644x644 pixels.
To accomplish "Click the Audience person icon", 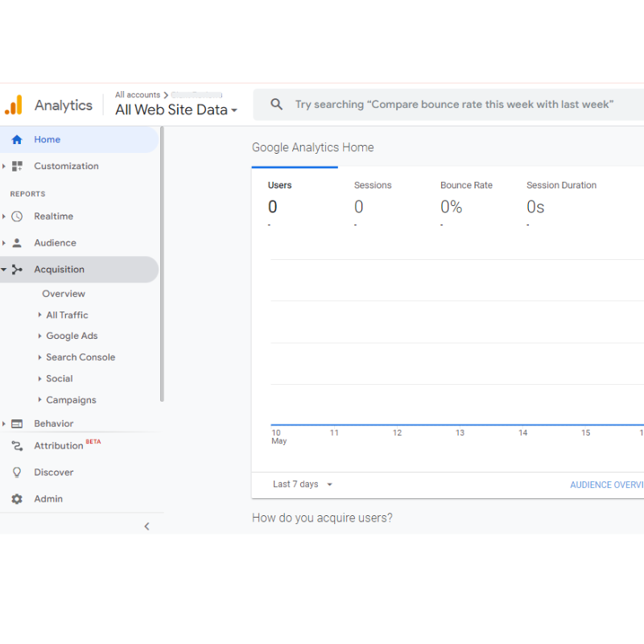I will (17, 243).
